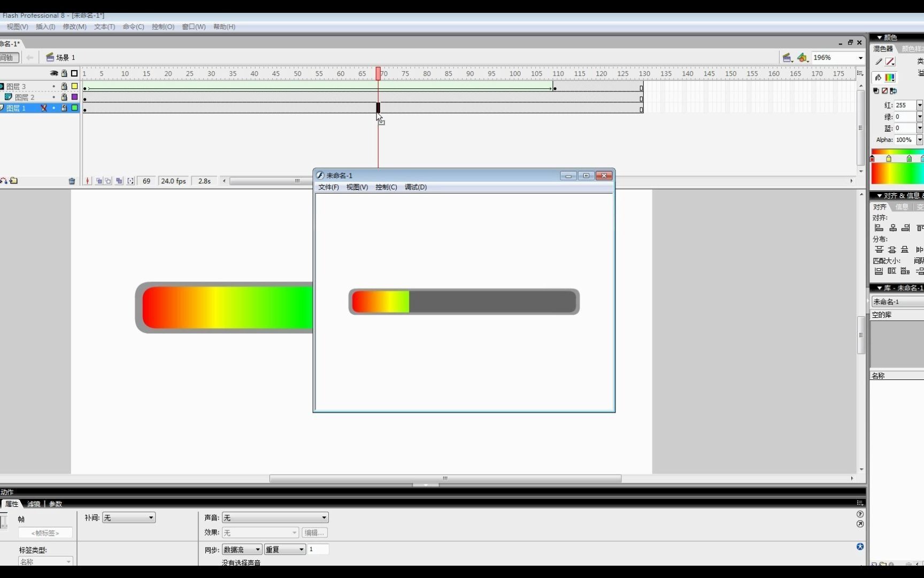This screenshot has width=924, height=578.
Task: Open 修改(M) menu
Action: [74, 27]
